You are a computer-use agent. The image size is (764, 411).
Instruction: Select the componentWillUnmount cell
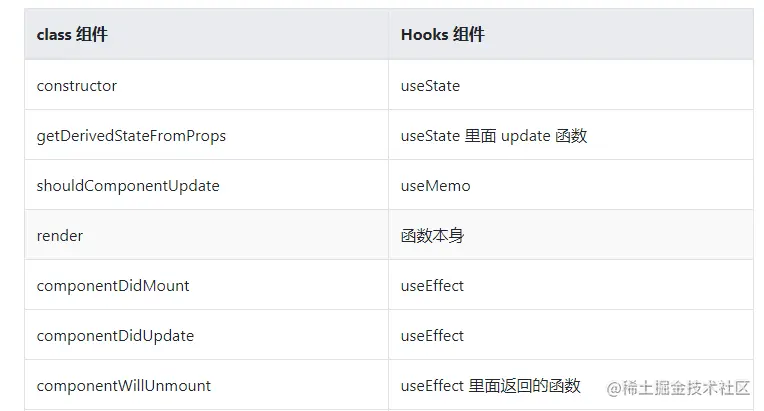tap(124, 386)
